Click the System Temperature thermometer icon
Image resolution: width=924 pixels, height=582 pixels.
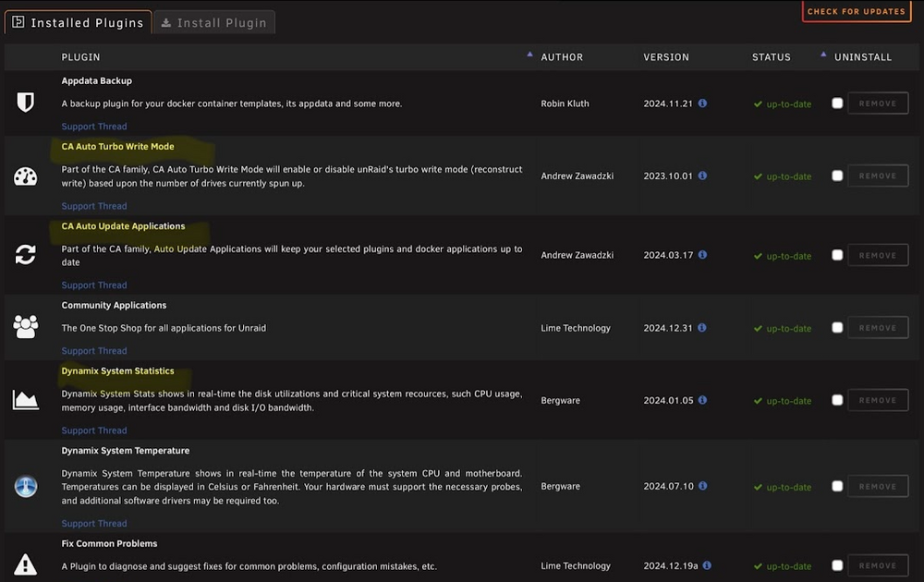coord(25,487)
